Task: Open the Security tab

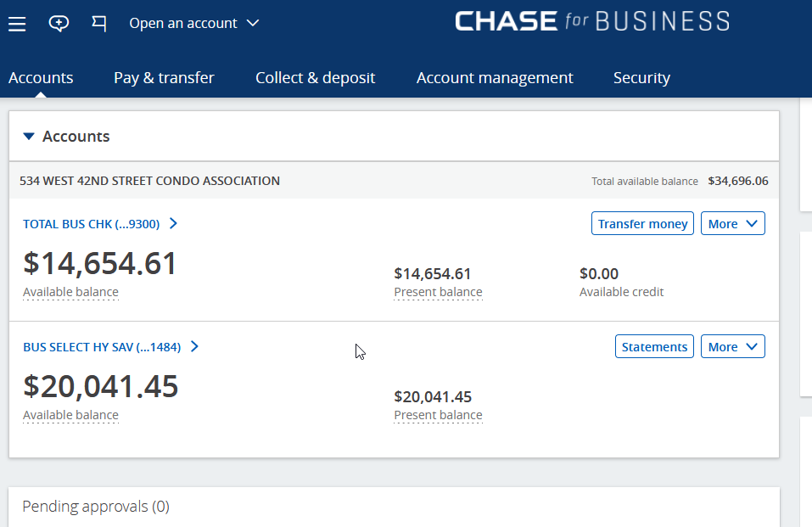Action: pos(641,78)
